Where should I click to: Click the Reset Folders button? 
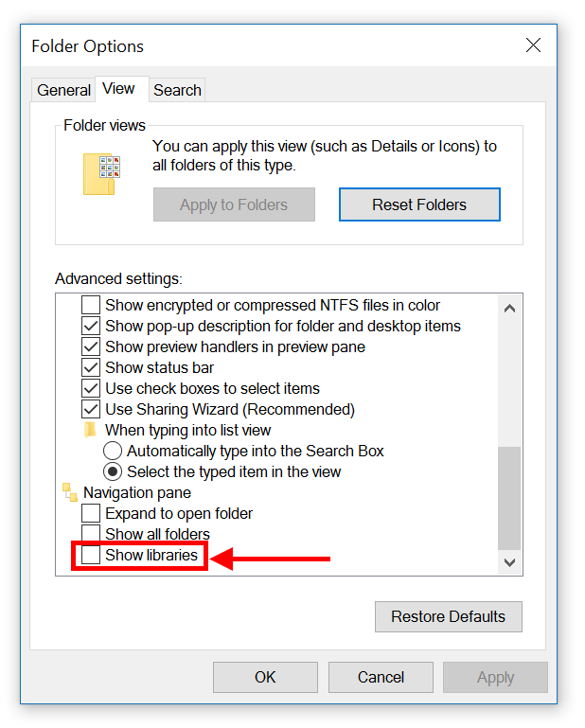click(x=419, y=204)
